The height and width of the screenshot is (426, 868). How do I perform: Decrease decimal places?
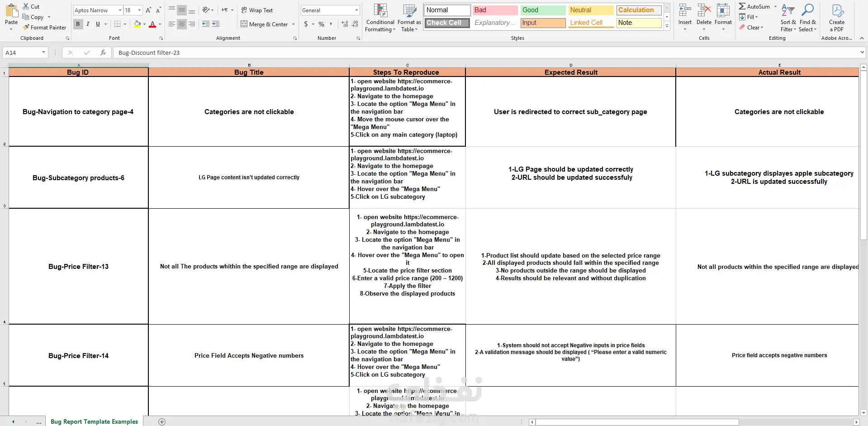pos(355,24)
